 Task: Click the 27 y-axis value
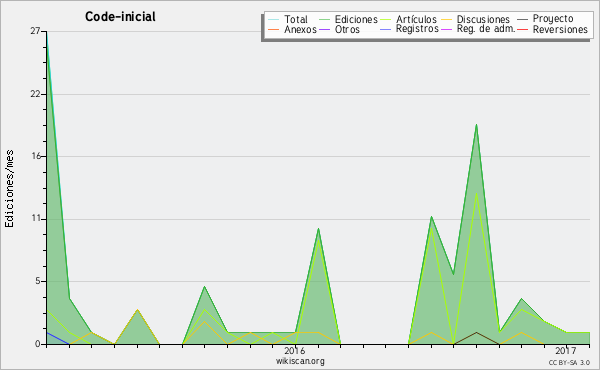(x=35, y=31)
